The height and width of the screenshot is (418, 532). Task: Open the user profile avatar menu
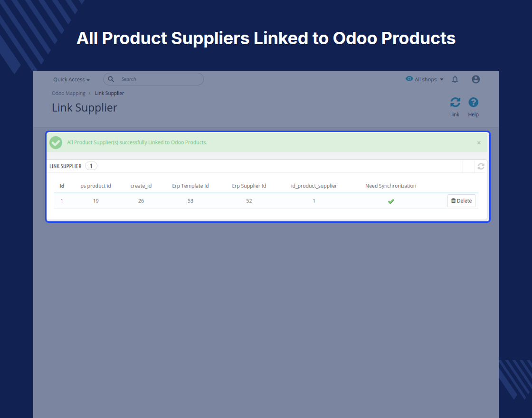pyautogui.click(x=475, y=79)
